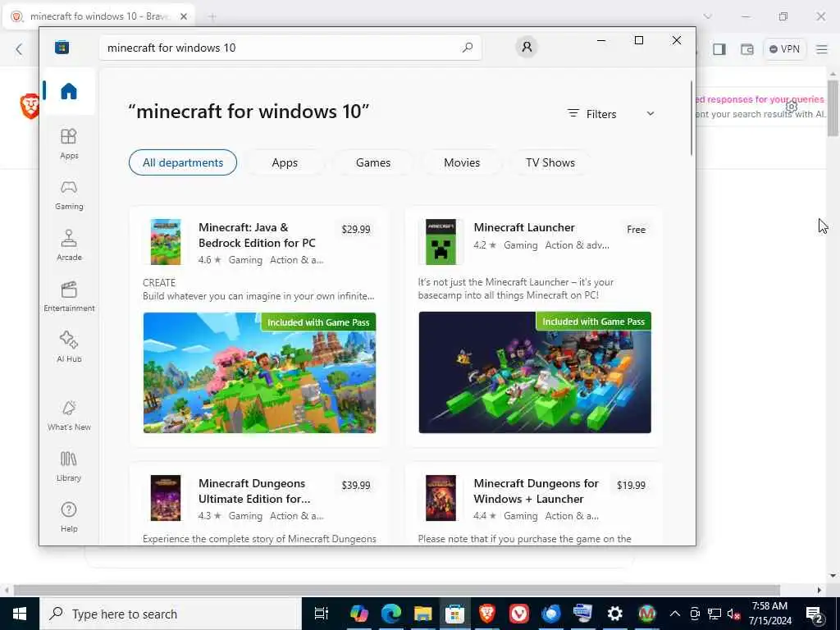
Task: Expand the Filters dropdown
Action: click(610, 113)
